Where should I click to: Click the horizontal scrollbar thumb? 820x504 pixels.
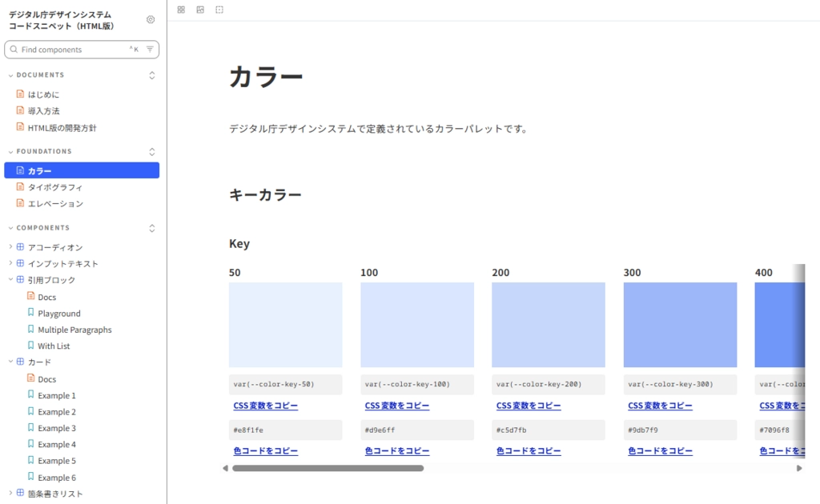328,468
